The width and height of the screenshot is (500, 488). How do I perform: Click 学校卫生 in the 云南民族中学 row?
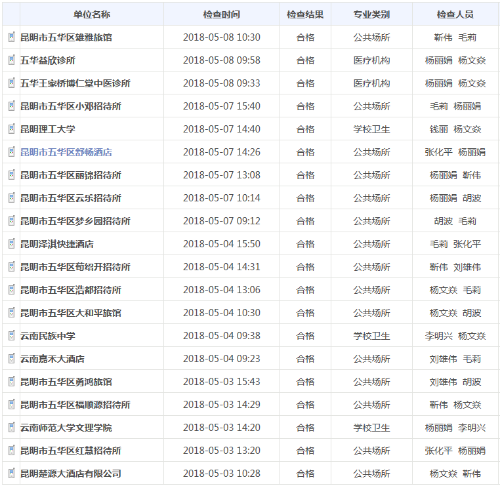click(x=372, y=336)
